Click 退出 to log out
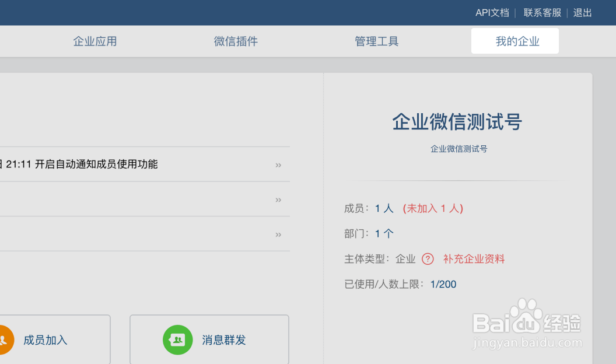 tap(582, 12)
